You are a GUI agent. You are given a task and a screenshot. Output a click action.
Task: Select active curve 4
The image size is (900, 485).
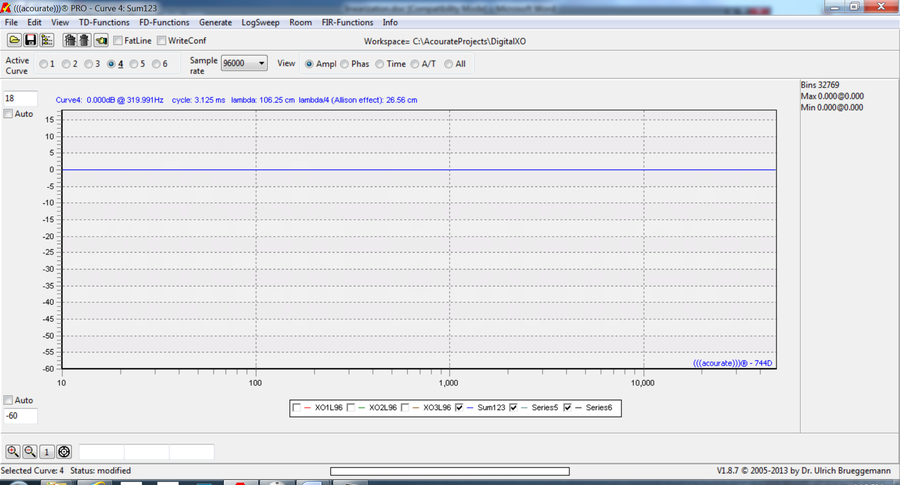click(111, 64)
